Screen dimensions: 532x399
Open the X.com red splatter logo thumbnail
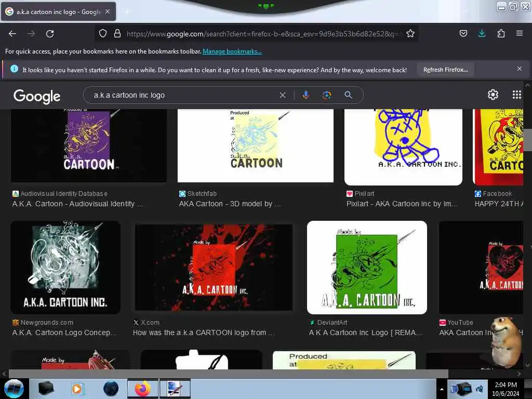click(x=214, y=268)
